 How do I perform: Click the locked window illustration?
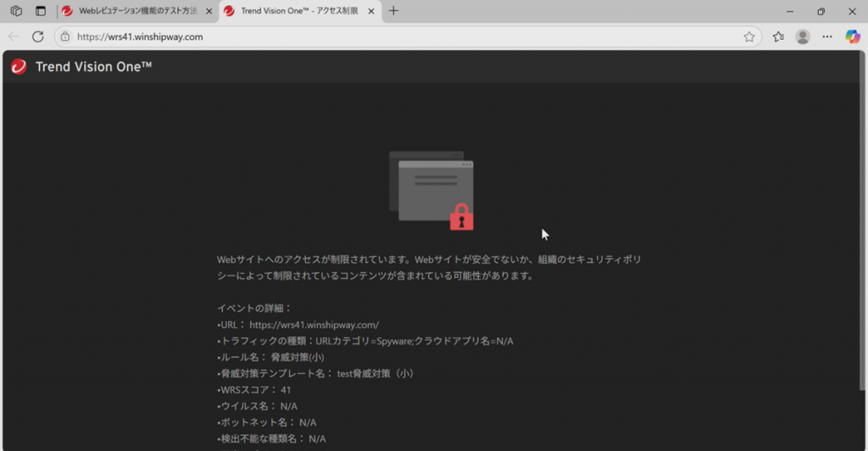point(431,191)
